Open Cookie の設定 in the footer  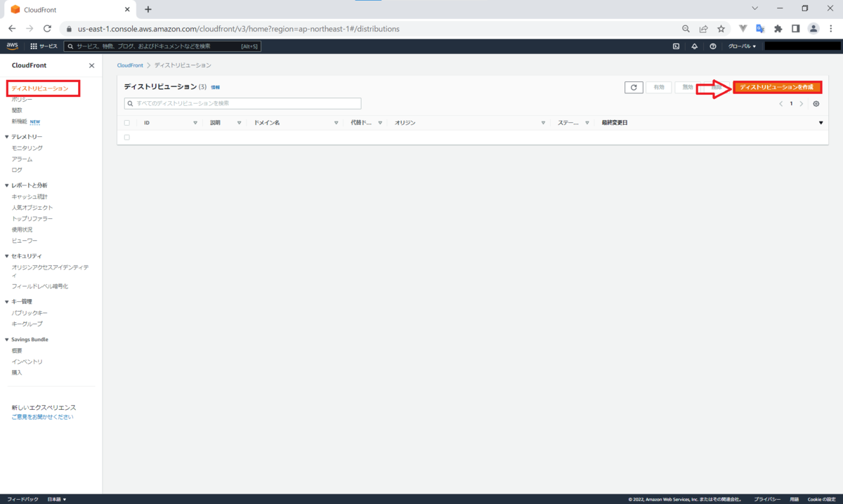click(x=821, y=499)
